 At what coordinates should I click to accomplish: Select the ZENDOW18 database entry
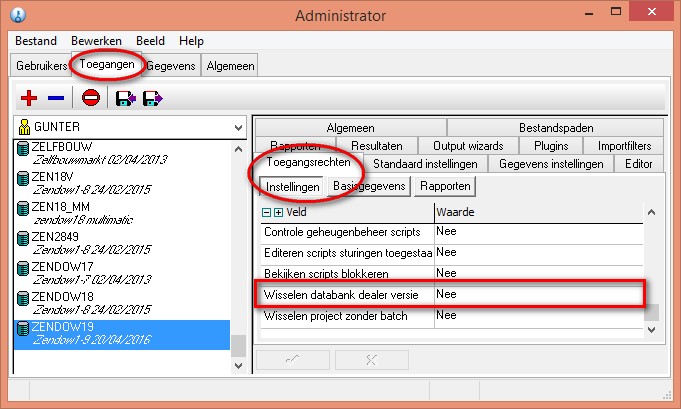(x=122, y=303)
